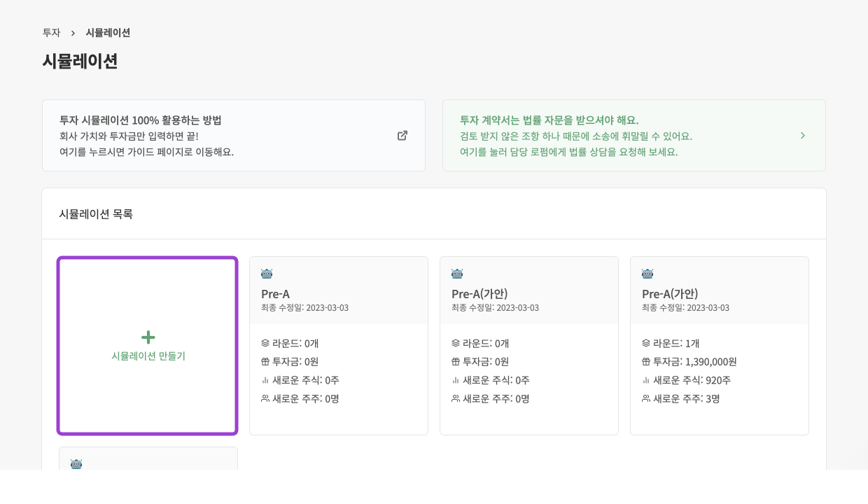Click the robot emoji on the first Pre-A card

[267, 274]
